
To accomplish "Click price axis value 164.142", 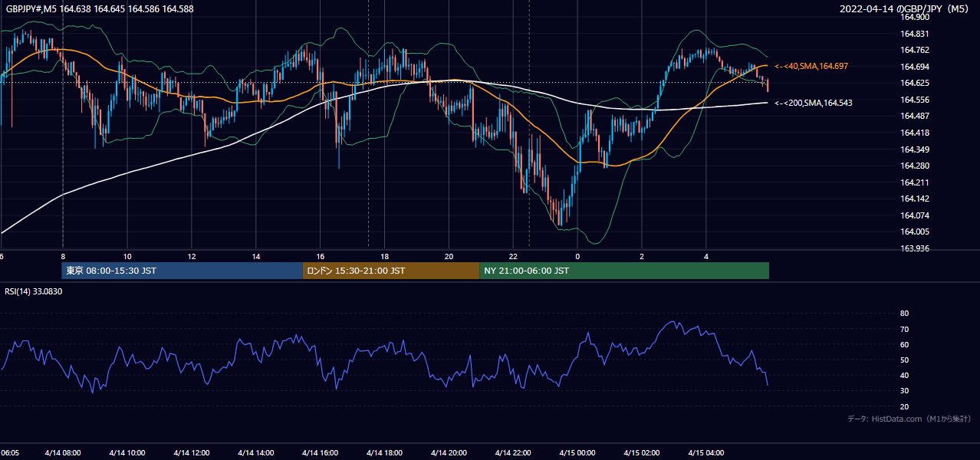I will (915, 199).
